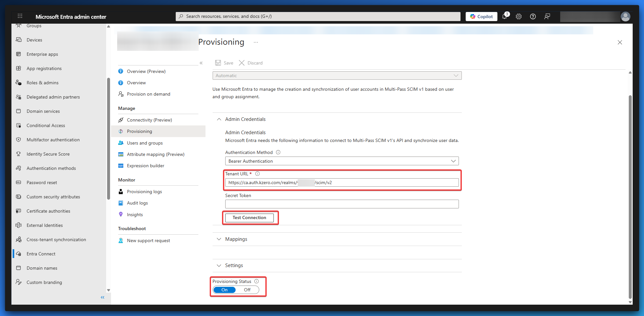Open the notifications bell icon

505,17
